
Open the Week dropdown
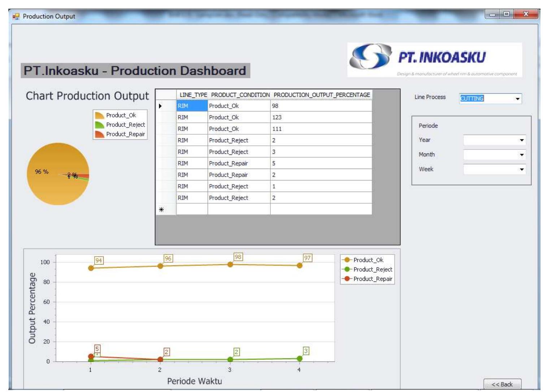522,169
